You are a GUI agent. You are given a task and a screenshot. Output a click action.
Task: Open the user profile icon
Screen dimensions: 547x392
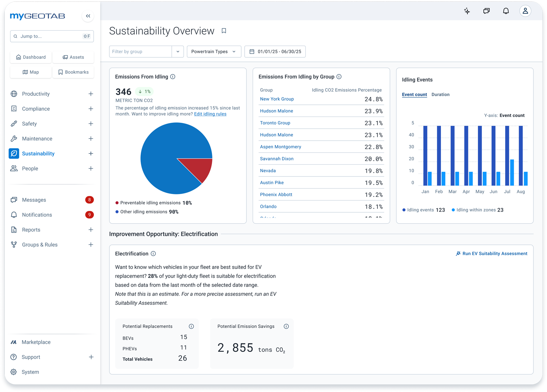(x=525, y=11)
